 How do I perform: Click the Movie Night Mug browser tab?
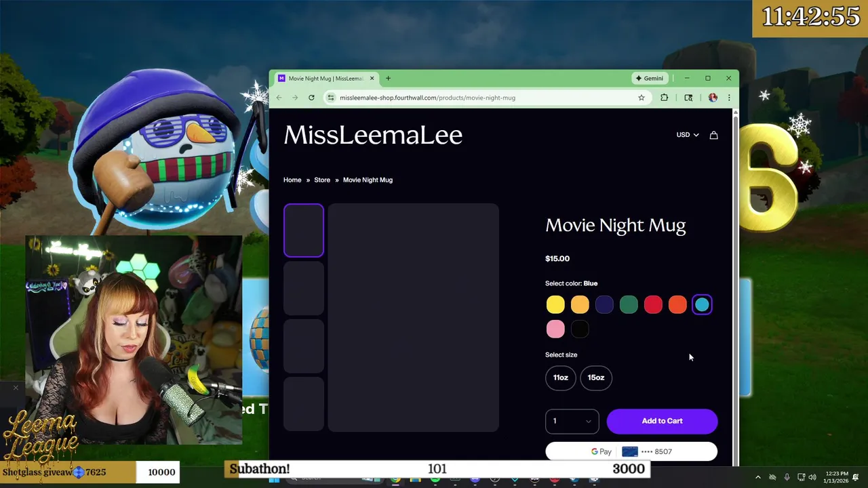pos(325,78)
